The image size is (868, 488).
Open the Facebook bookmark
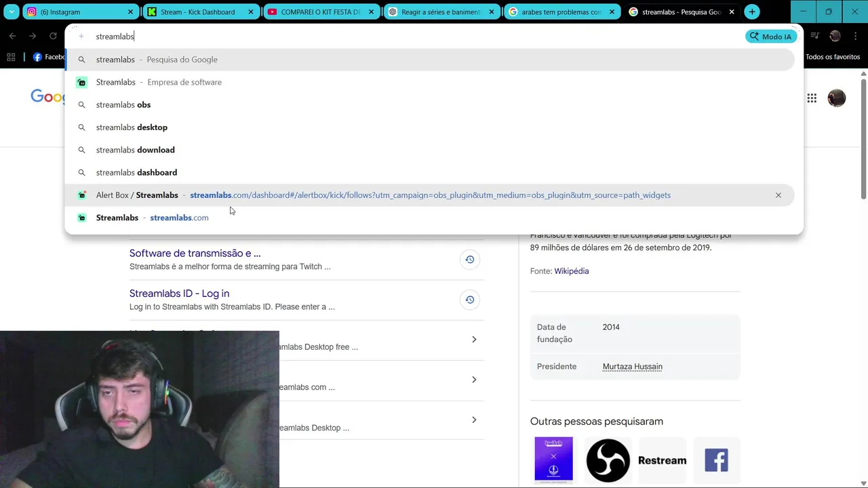49,57
